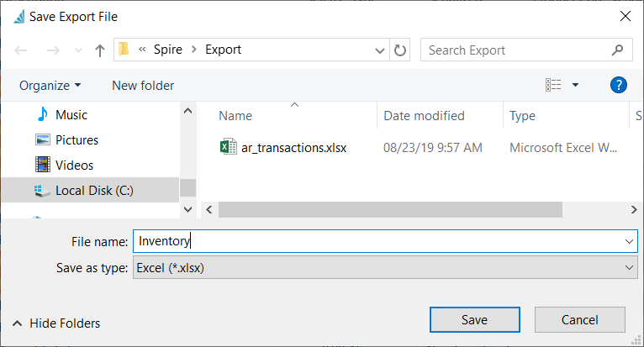Click the Pictures folder icon

coord(43,139)
